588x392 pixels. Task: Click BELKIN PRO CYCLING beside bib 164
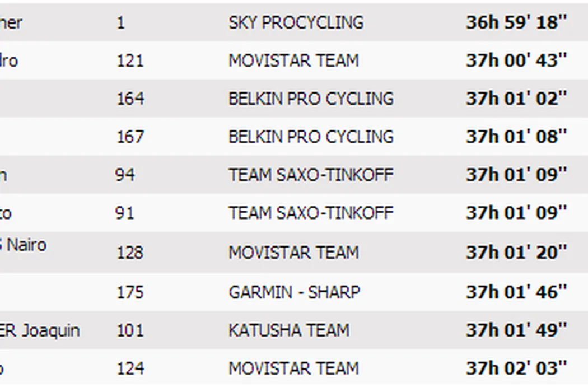tap(311, 99)
